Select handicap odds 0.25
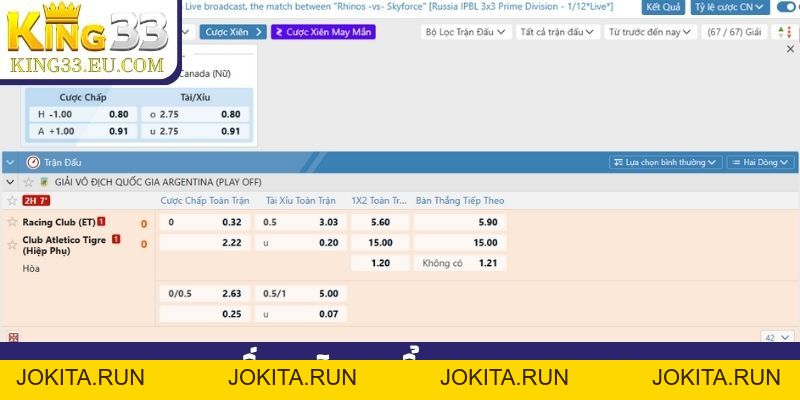The width and height of the screenshot is (800, 400). (205, 314)
